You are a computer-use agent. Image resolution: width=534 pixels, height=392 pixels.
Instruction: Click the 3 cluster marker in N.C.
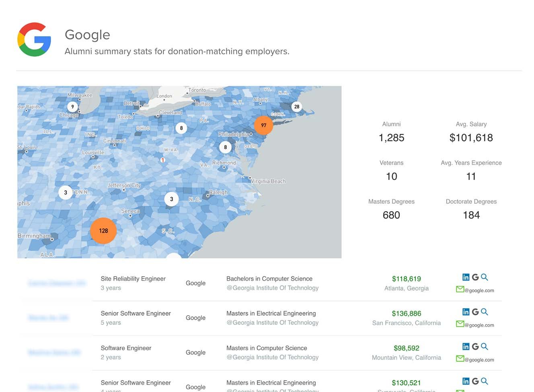[x=172, y=199]
